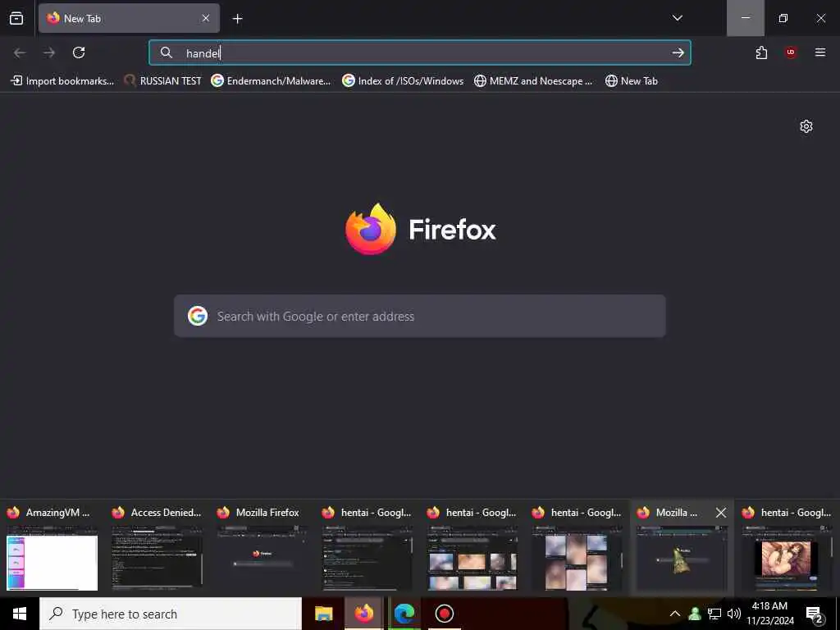Viewport: 840px width, 630px height.
Task: Open the uBlock Origin extension icon
Action: (x=791, y=52)
